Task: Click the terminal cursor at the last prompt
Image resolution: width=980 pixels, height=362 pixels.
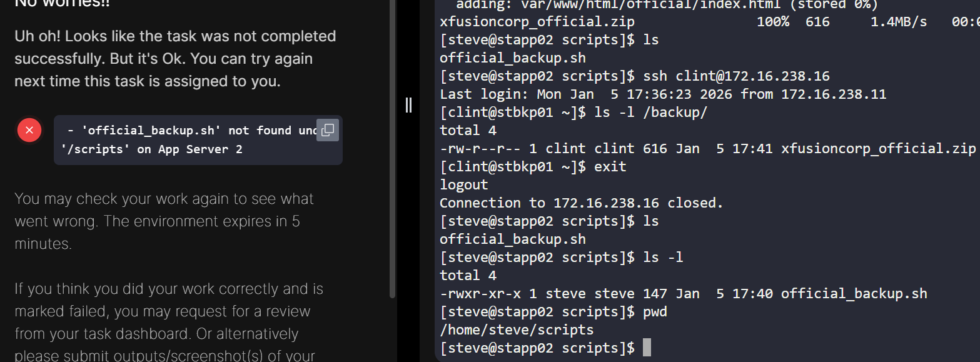Action: point(647,348)
